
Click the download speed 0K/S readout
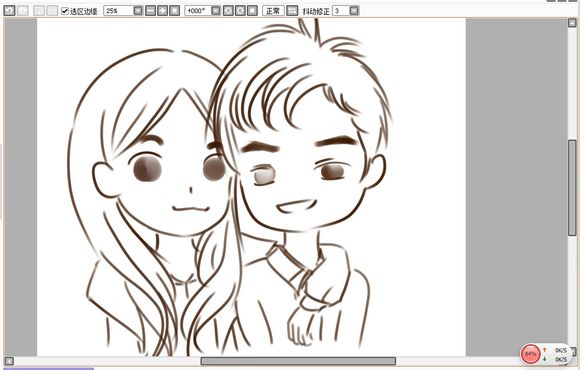(561, 359)
